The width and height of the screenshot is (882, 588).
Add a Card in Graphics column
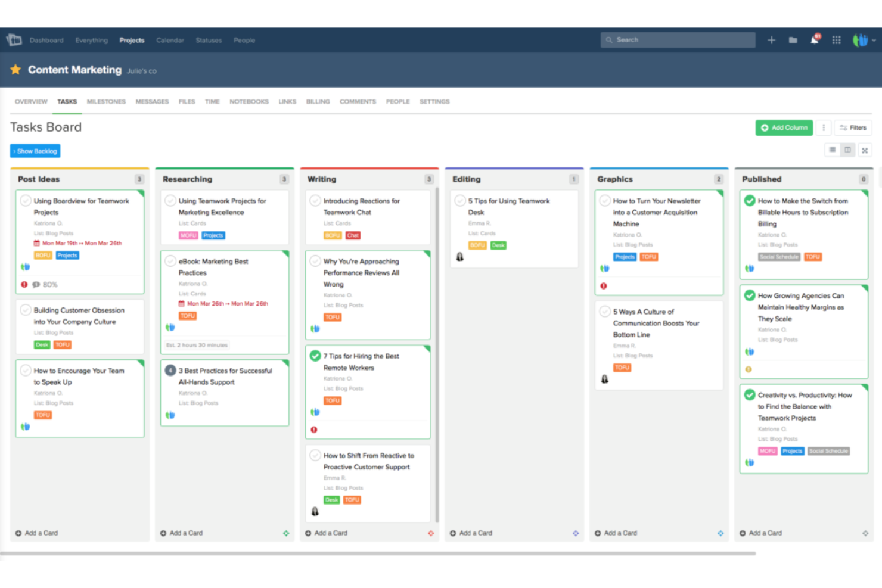pyautogui.click(x=616, y=533)
